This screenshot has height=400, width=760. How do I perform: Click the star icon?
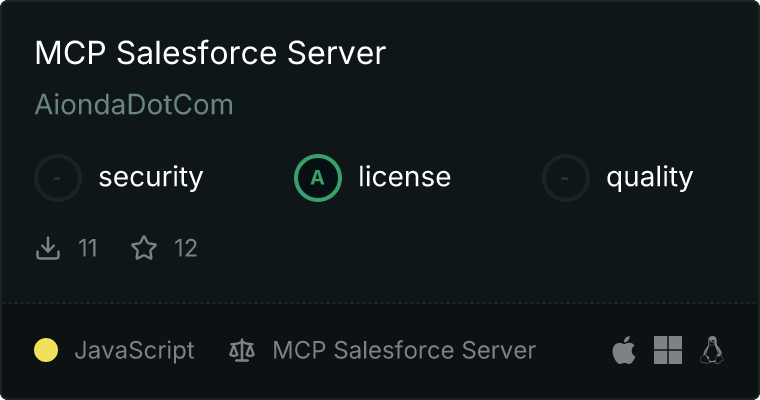pos(144,248)
